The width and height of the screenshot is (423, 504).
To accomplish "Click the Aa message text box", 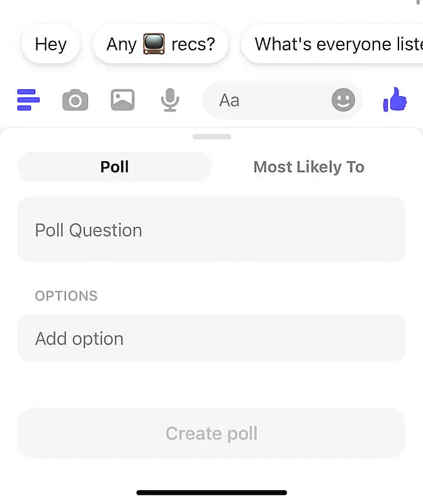I will [271, 100].
